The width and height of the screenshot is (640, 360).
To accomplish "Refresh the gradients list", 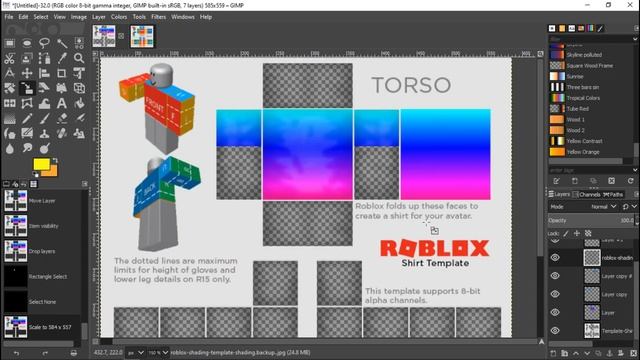I will 631,181.
